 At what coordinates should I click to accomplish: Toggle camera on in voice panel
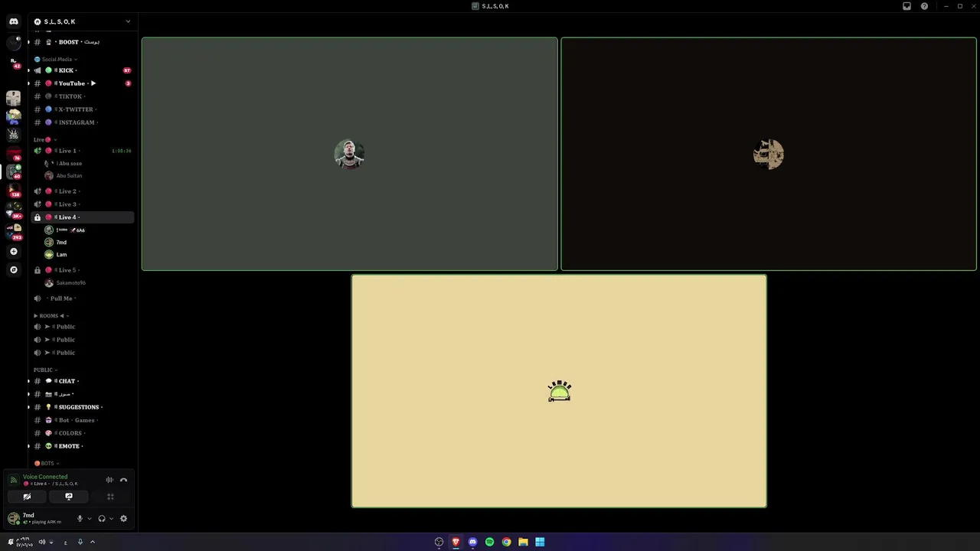coord(27,497)
